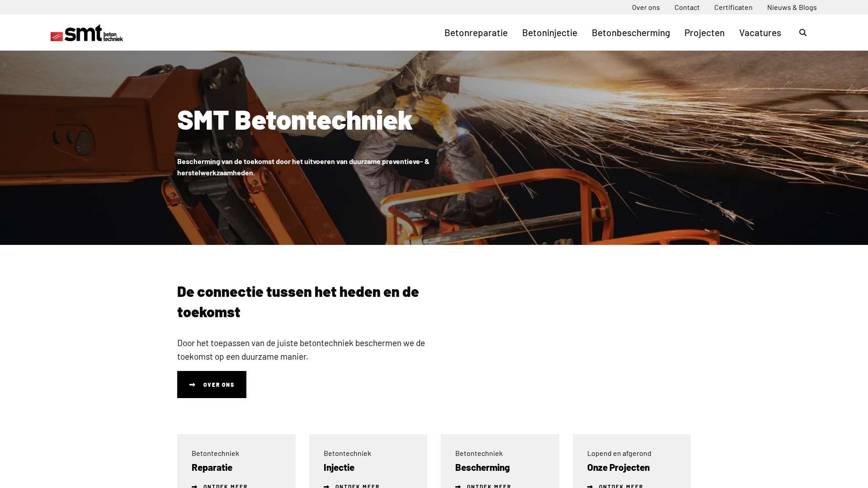Open the Betonreparatie navigation menu
Screen dimensions: 868x488
click(x=476, y=33)
